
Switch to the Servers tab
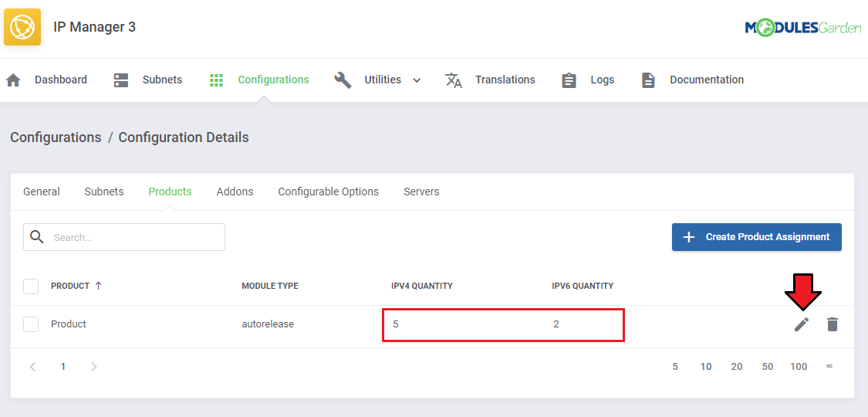coord(421,192)
